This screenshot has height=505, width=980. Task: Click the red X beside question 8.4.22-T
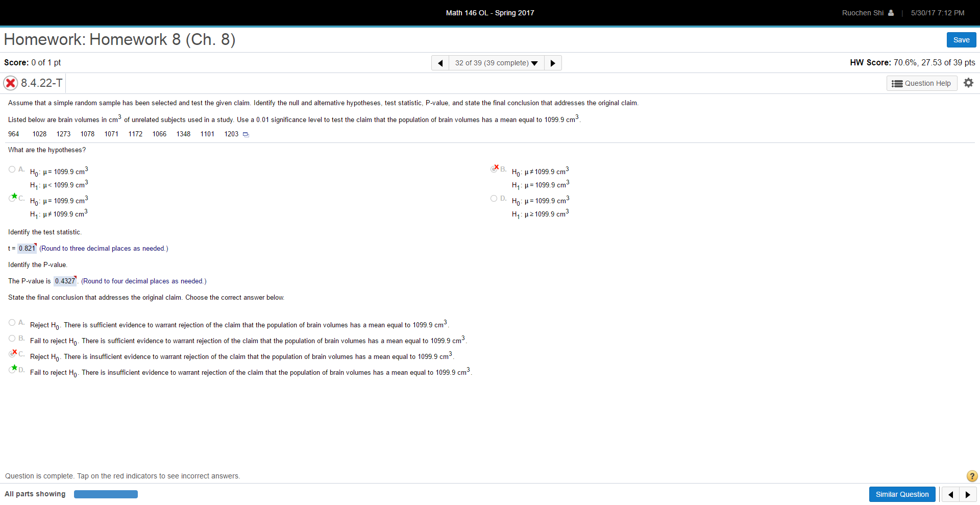(10, 83)
